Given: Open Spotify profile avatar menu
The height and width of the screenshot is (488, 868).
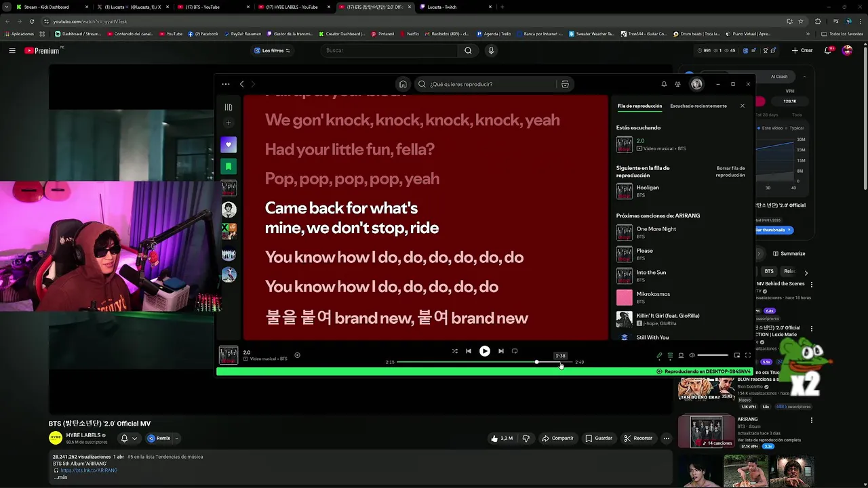Looking at the screenshot, I should tap(696, 84).
